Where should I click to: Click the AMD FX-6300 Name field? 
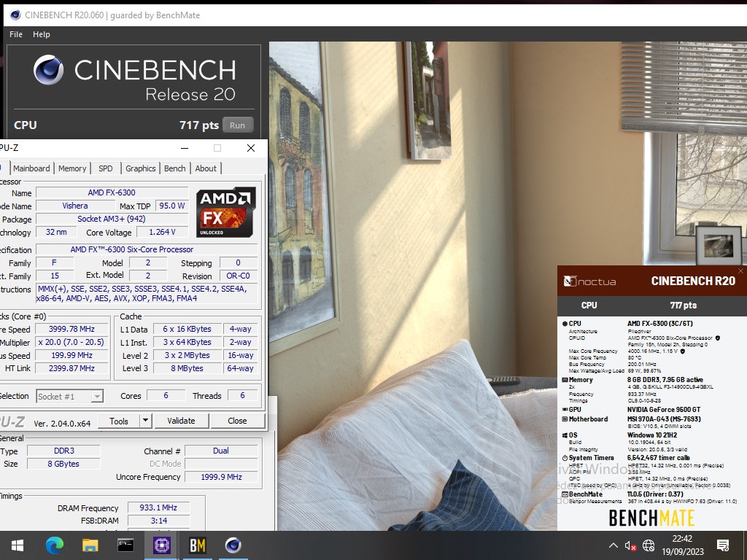pos(112,192)
